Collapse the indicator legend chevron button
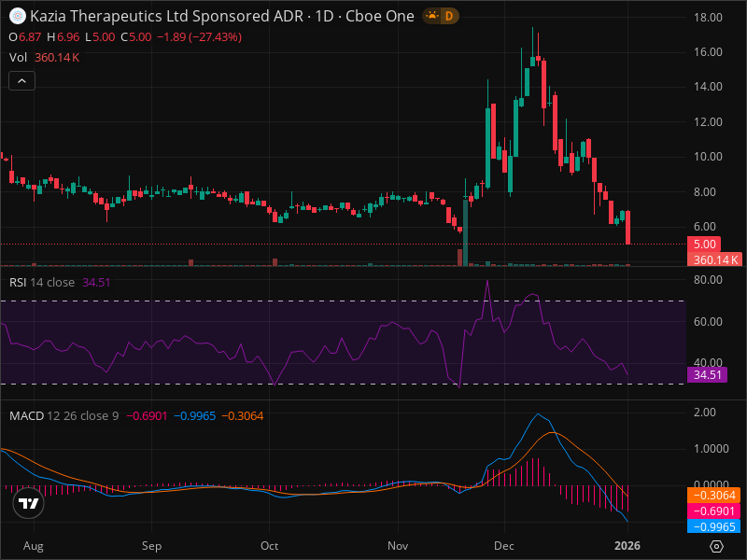 tap(21, 81)
